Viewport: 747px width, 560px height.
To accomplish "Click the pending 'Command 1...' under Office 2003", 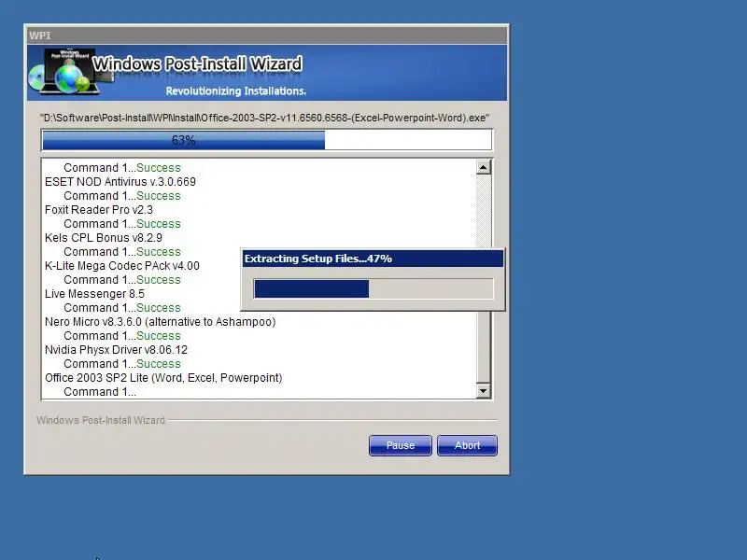I will (x=100, y=392).
